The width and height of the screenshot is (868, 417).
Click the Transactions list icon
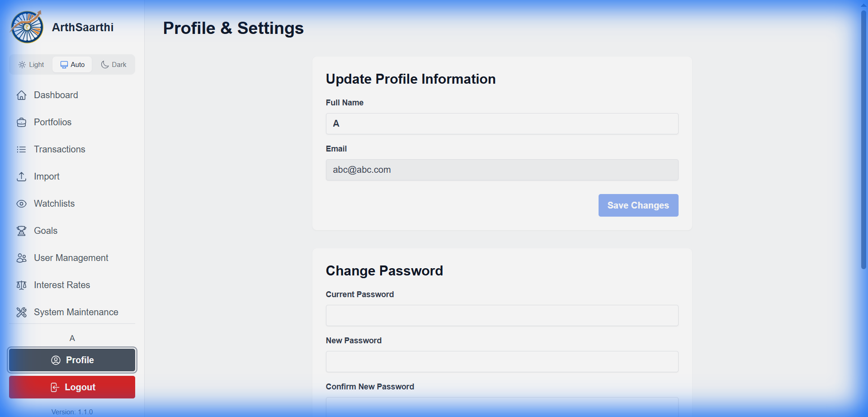22,149
